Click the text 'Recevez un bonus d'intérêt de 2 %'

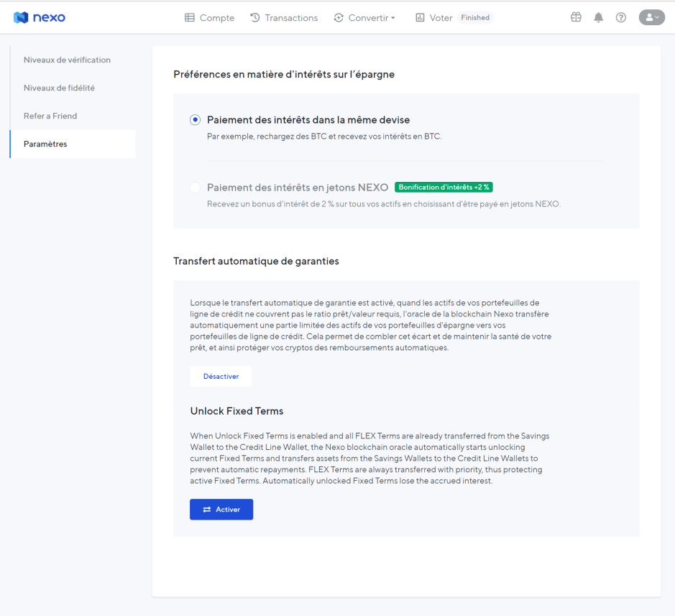pyautogui.click(x=271, y=204)
